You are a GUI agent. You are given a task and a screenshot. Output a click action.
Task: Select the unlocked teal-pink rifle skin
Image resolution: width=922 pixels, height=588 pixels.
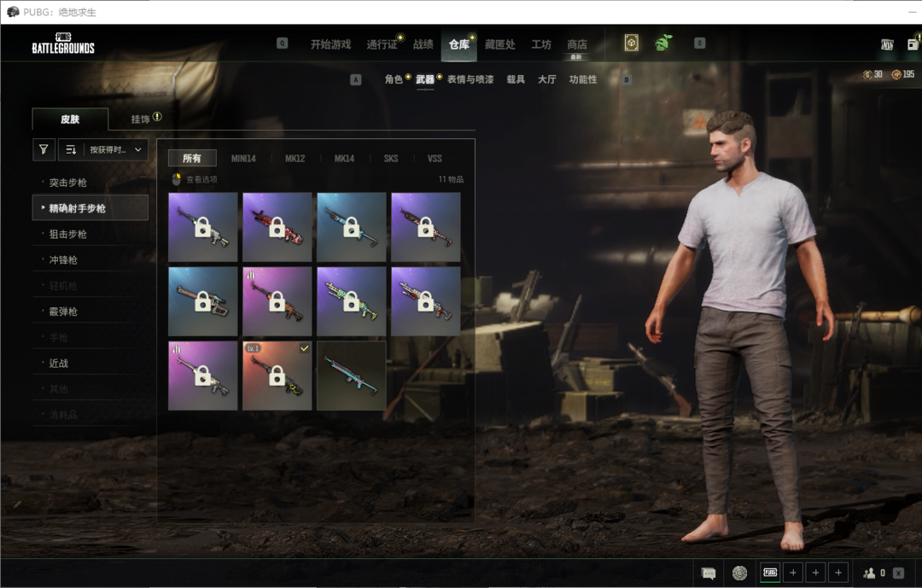click(351, 376)
